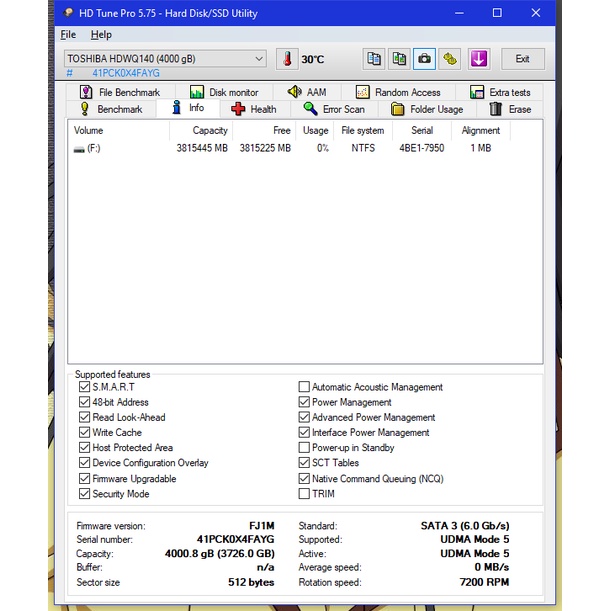Toggle the S.M.A.R.T checkbox
Viewport: 611px width, 611px height.
point(84,387)
